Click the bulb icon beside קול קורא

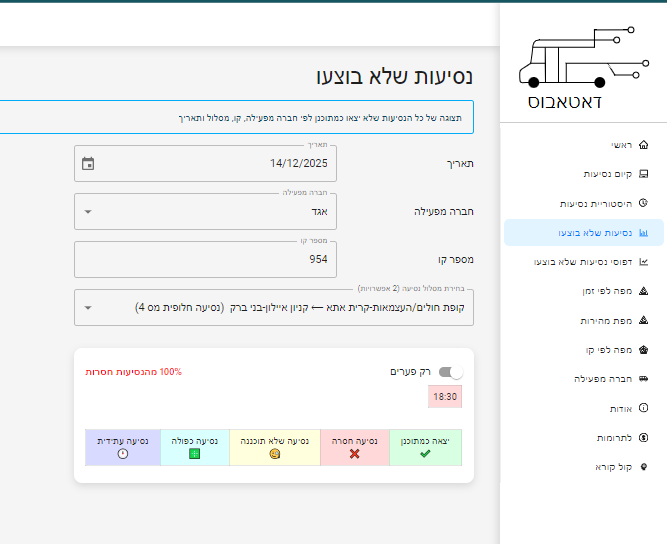pos(643,467)
